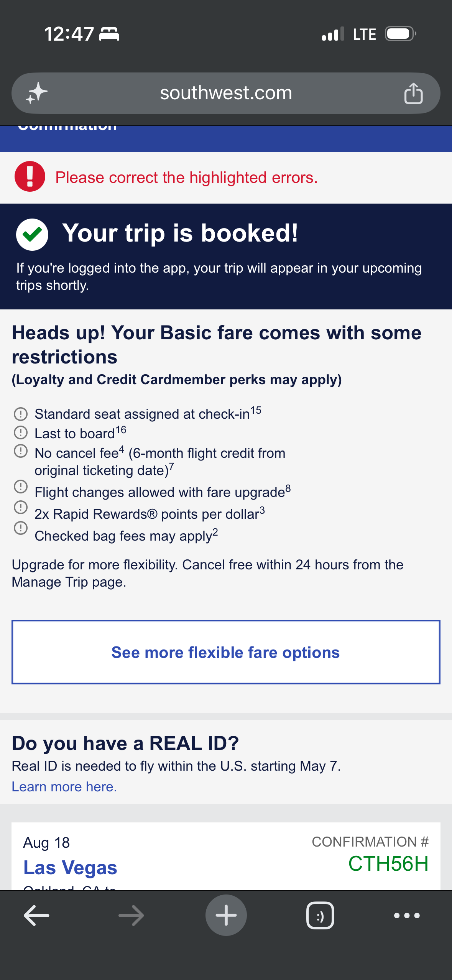Go back with the left arrow button
Screen dimensions: 452x980
point(36,915)
